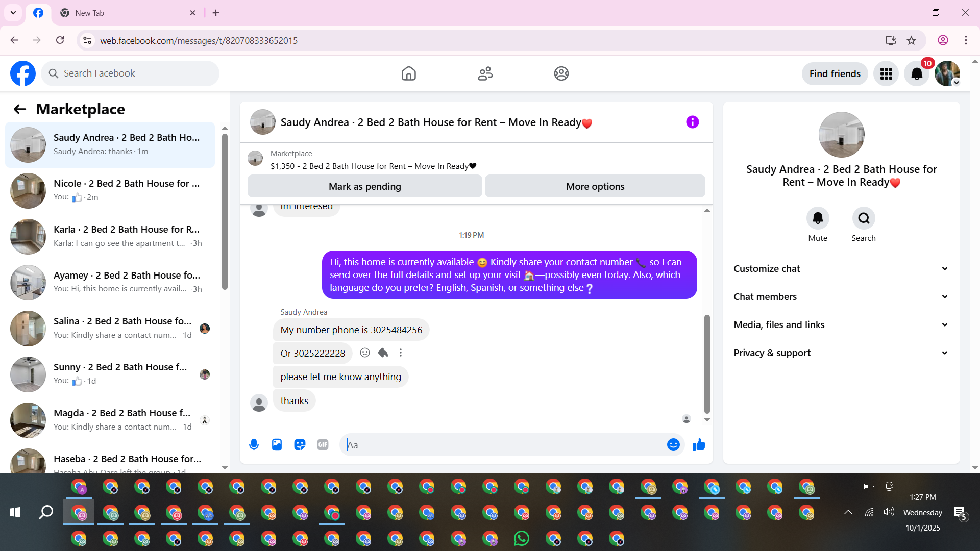This screenshot has width=980, height=551.
Task: Expand Customize chat section
Action: 841,269
